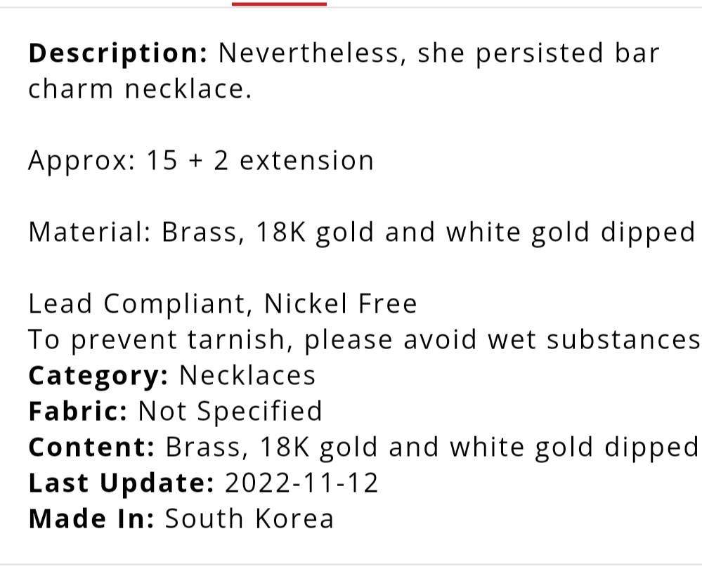Select "Nevertheless, she persisted bar" text
Image resolution: width=702 pixels, height=588 pixels.
(439, 54)
